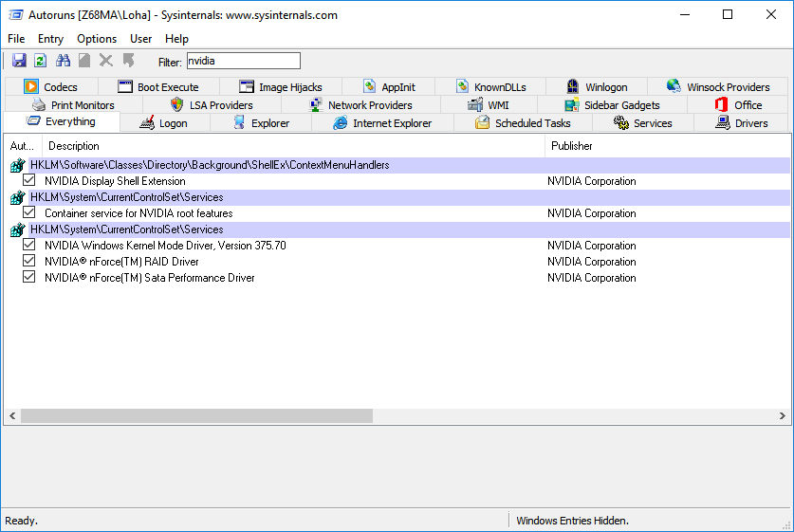Click the Refresh toolbar icon
Screen dimensions: 794x532
tap(41, 61)
